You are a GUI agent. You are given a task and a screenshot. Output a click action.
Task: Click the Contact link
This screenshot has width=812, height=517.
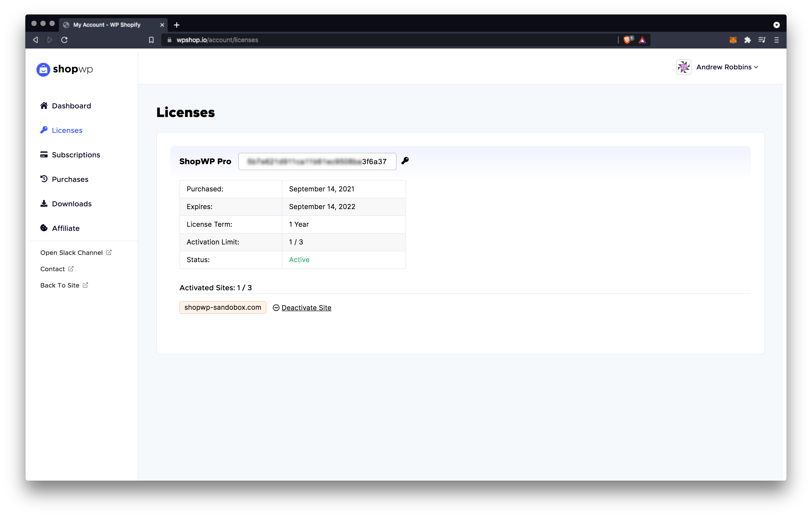pyautogui.click(x=52, y=269)
